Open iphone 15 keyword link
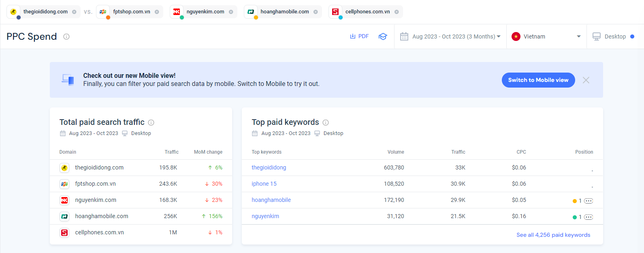The height and width of the screenshot is (253, 644). [264, 184]
